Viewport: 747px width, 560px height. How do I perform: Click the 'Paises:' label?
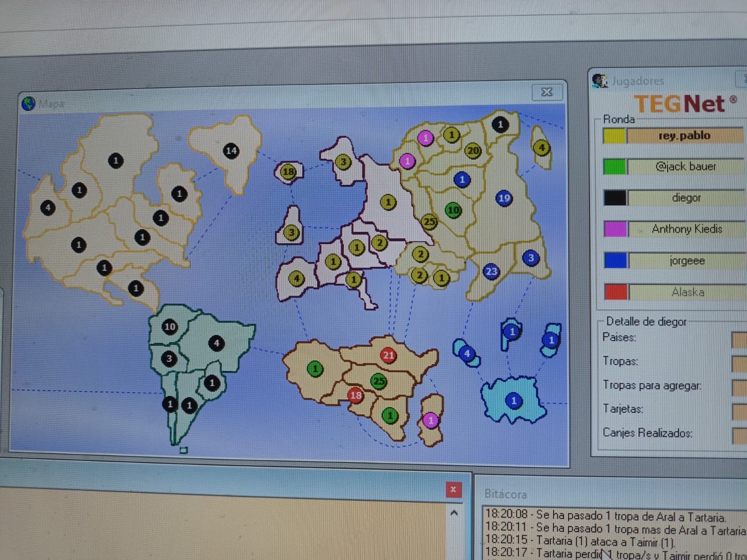coord(619,337)
